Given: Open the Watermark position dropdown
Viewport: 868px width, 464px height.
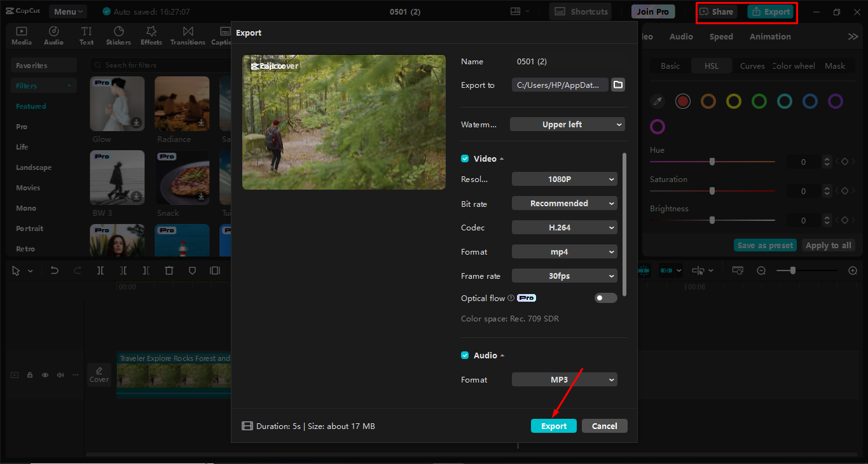Looking at the screenshot, I should click(x=567, y=124).
